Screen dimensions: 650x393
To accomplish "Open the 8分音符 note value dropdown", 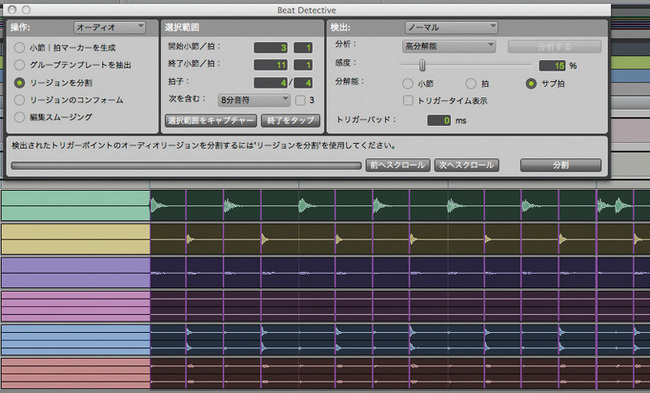I will tap(254, 100).
